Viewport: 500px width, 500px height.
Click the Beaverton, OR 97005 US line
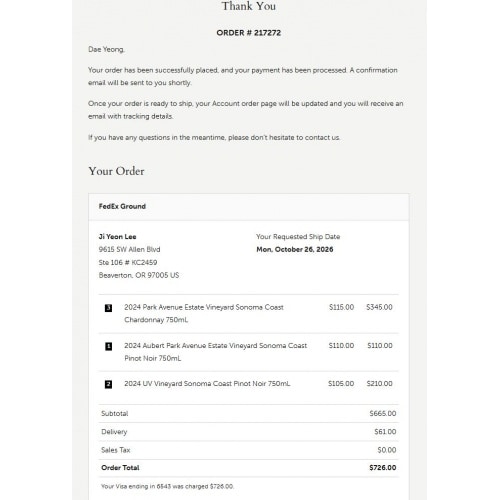tap(139, 275)
